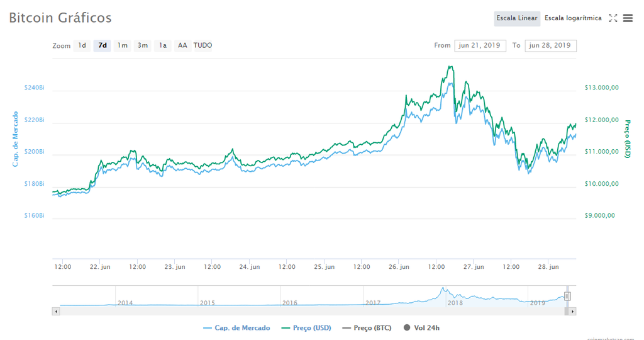Click the Cap. de Mercado left axis title
644x340 pixels.
16,139
